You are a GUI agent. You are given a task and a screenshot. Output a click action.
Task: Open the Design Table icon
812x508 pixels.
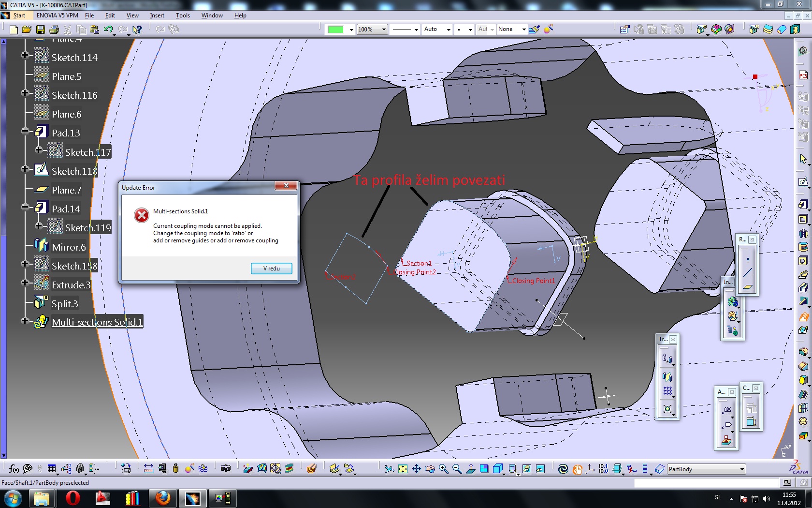pos(52,468)
